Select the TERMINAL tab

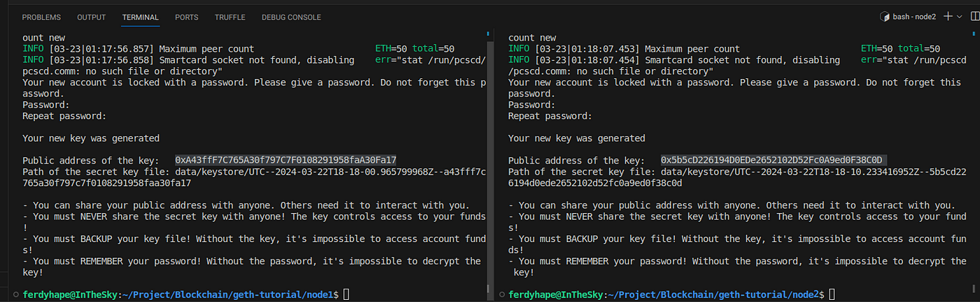pyautogui.click(x=140, y=17)
